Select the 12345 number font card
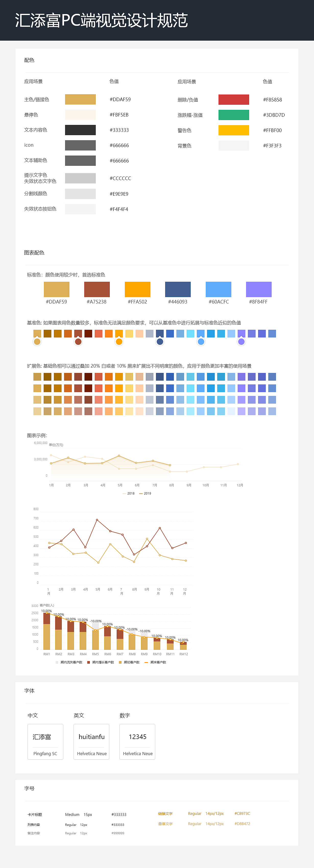This screenshot has width=314, height=868. 137,742
